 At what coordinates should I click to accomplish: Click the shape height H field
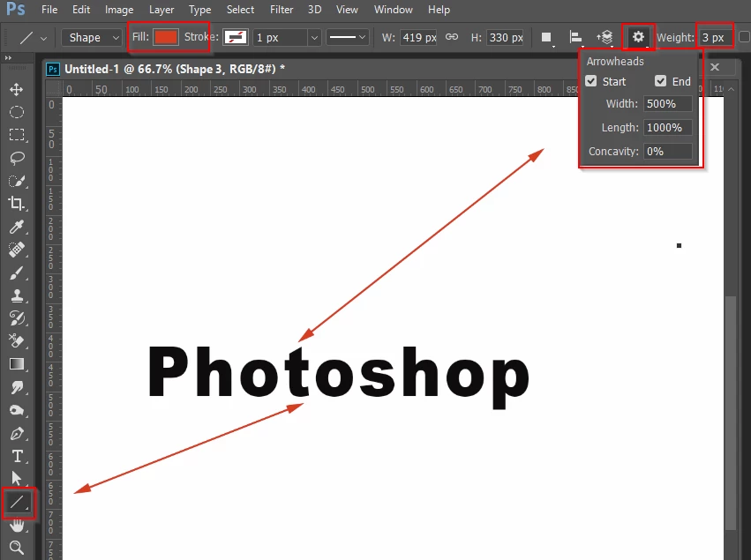point(506,37)
